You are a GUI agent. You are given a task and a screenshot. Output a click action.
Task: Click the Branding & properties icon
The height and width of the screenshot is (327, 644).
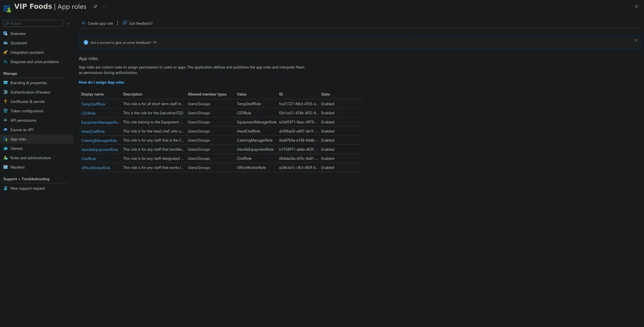(5, 83)
